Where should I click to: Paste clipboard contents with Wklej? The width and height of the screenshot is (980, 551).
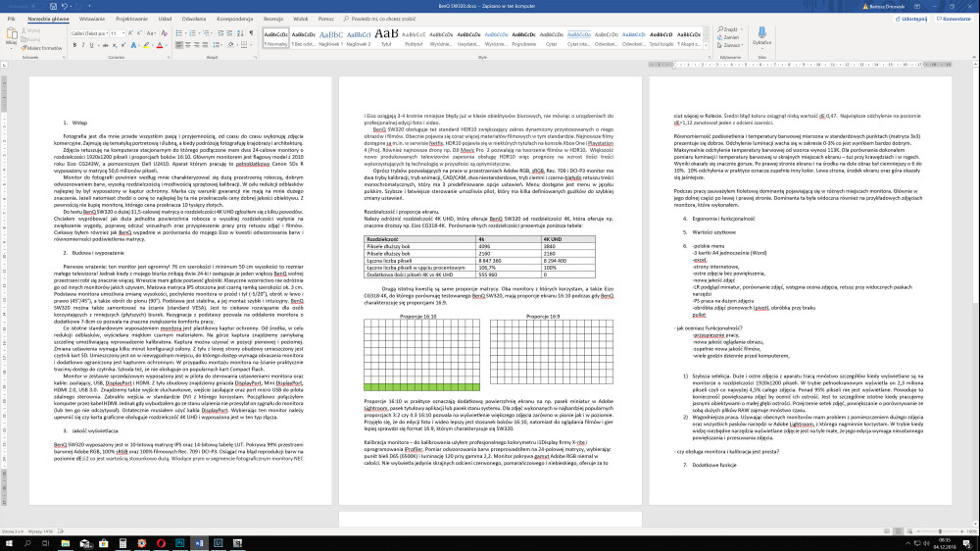[x=11, y=38]
